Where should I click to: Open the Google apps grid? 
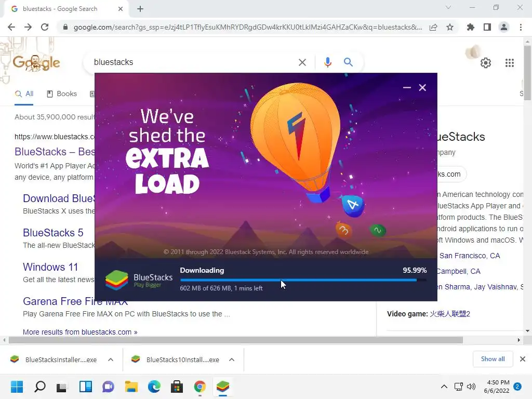coord(509,63)
